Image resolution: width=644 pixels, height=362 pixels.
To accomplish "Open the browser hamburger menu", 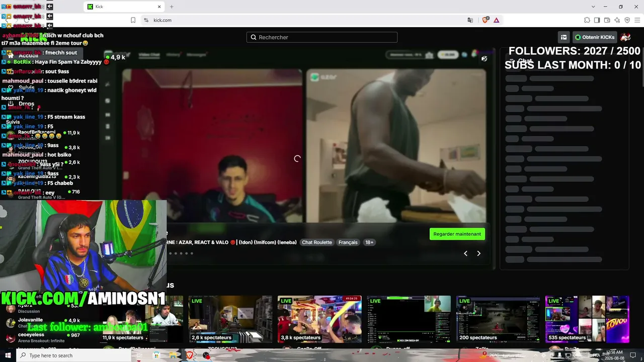I will tap(637, 20).
